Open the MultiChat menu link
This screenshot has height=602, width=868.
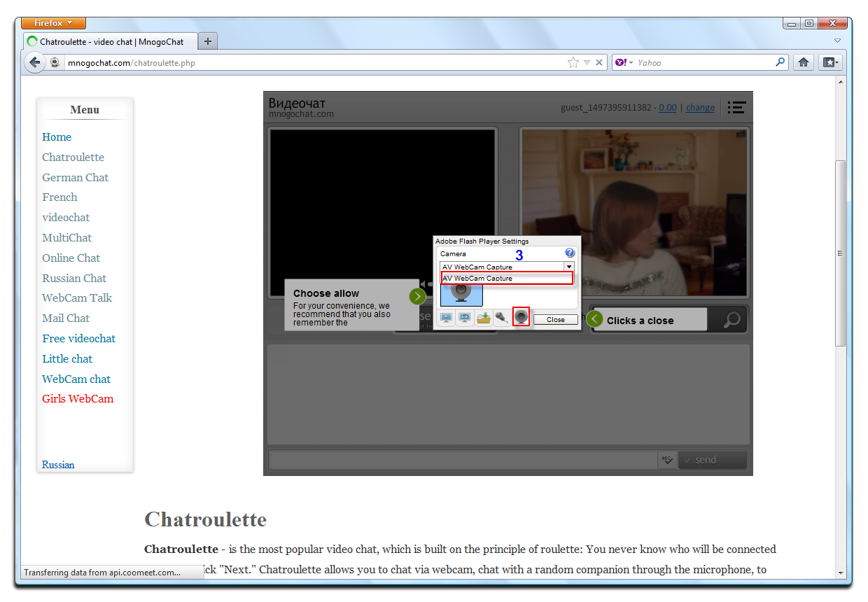(x=66, y=238)
